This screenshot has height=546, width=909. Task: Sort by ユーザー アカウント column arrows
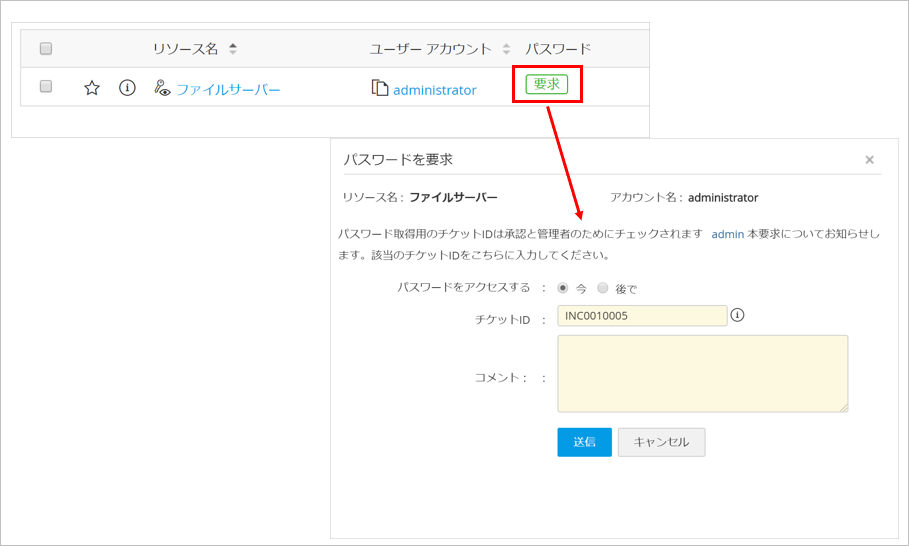[x=506, y=49]
